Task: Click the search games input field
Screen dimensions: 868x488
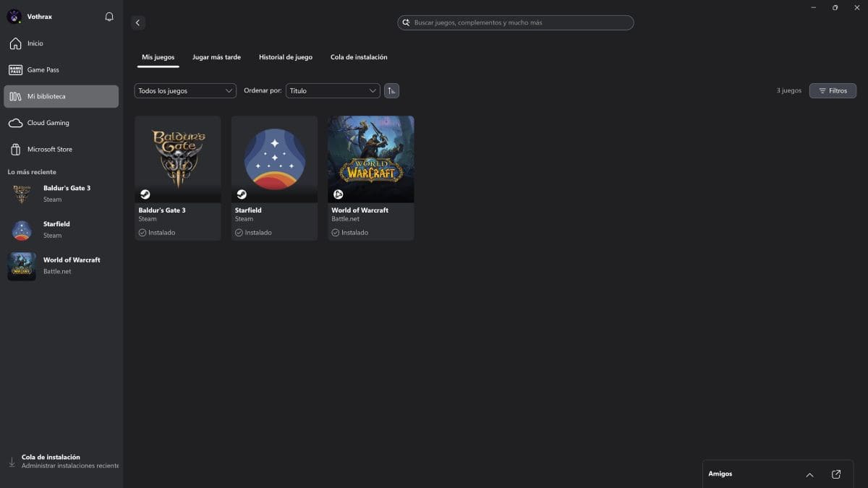Action: click(x=515, y=22)
